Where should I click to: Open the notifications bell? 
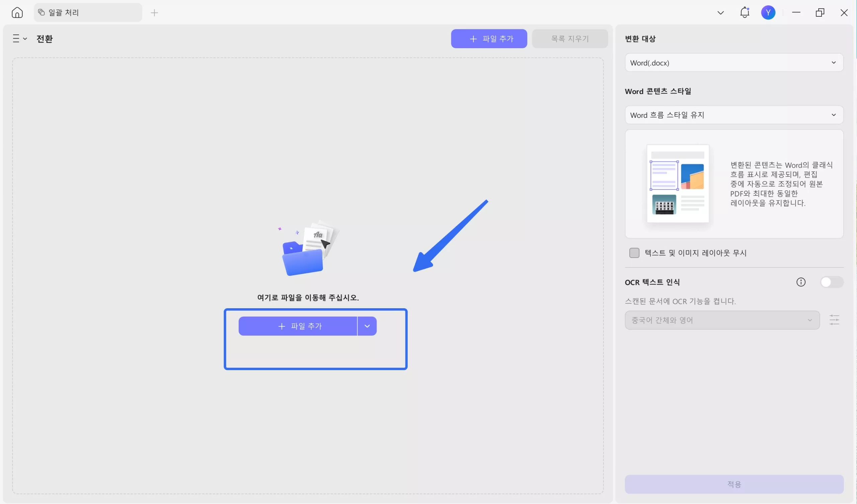pyautogui.click(x=745, y=13)
